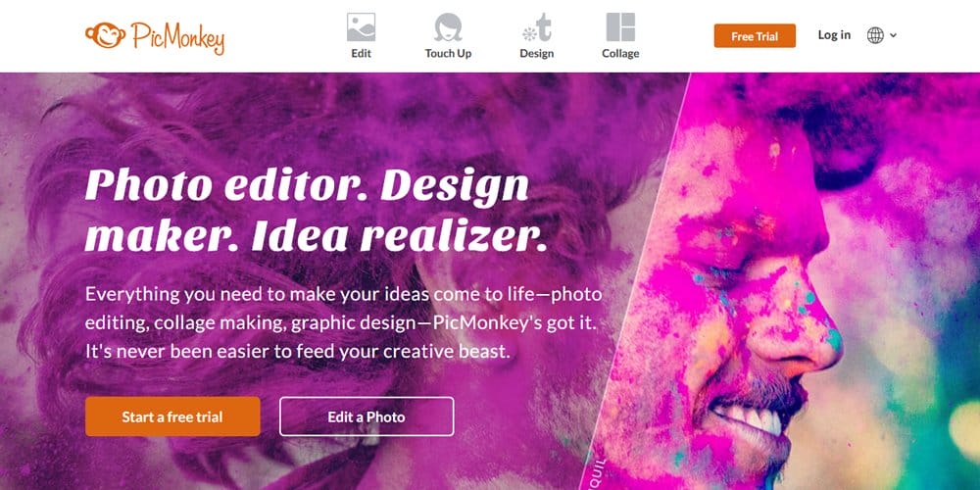Click Start a free trial button

click(x=172, y=416)
